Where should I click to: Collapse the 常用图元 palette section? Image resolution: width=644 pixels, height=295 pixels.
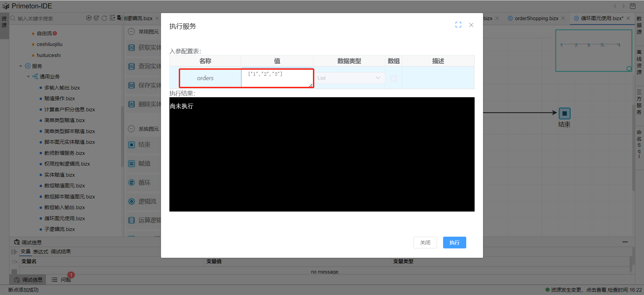(x=131, y=32)
